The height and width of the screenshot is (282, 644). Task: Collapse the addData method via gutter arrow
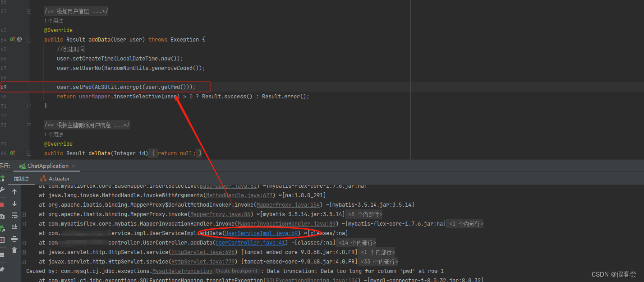[28, 39]
